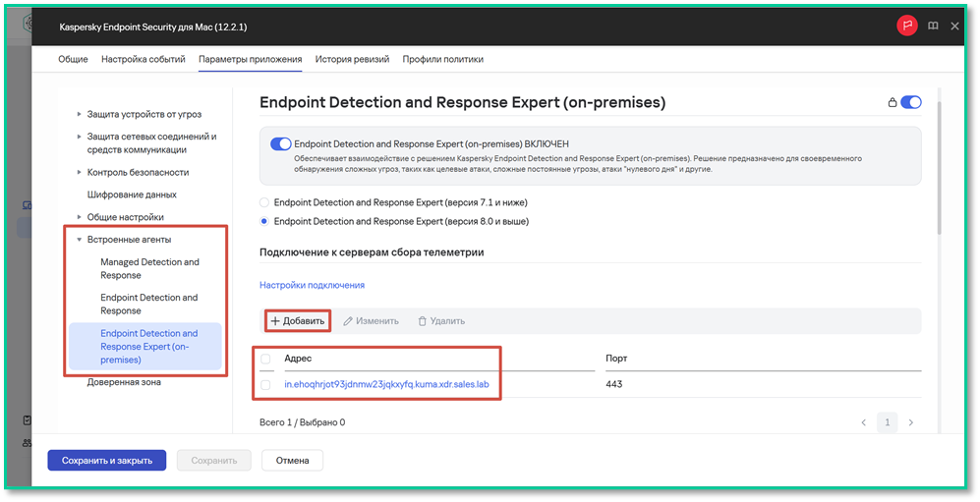Click the Отмена button

(293, 460)
